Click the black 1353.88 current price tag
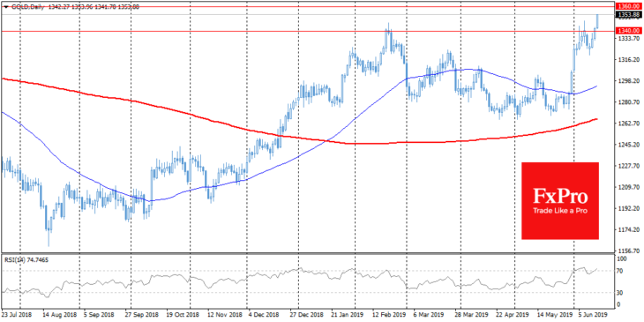644x322 pixels. pyautogui.click(x=628, y=14)
